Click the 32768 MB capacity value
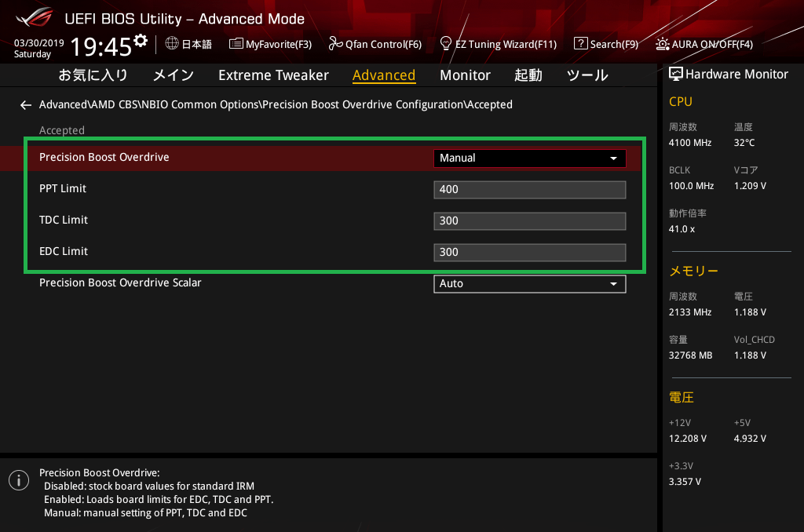Image resolution: width=804 pixels, height=532 pixels. pos(691,355)
